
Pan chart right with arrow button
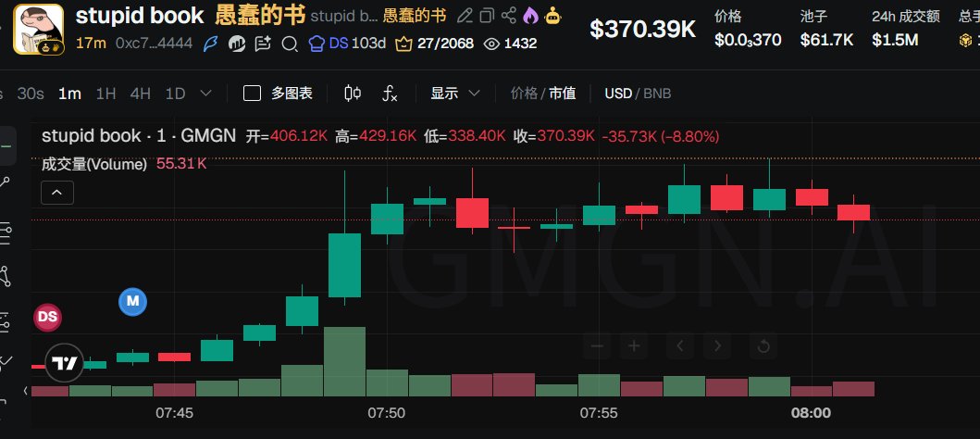pos(717,345)
